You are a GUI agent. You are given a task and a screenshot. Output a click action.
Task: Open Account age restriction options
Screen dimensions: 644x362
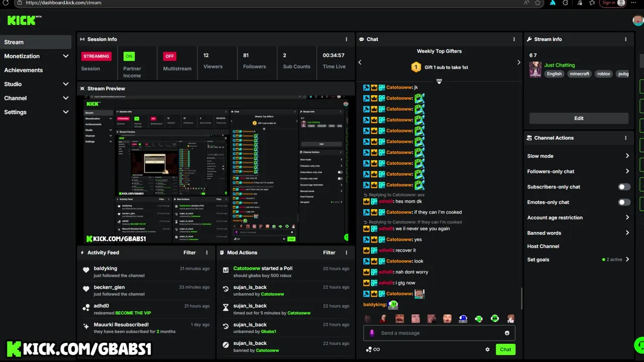[578, 218]
